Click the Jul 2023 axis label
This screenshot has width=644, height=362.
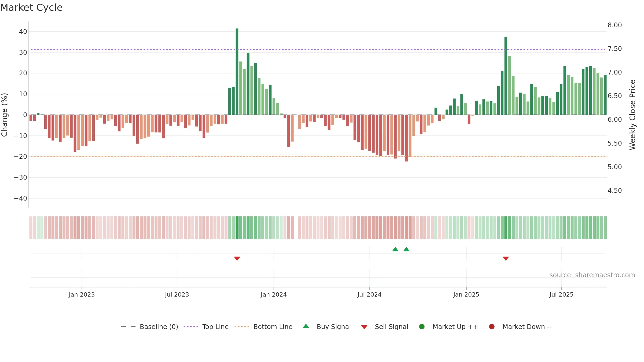coord(177,294)
